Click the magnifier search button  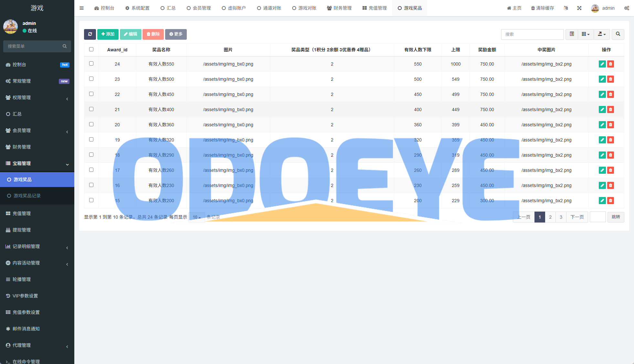[x=618, y=34]
